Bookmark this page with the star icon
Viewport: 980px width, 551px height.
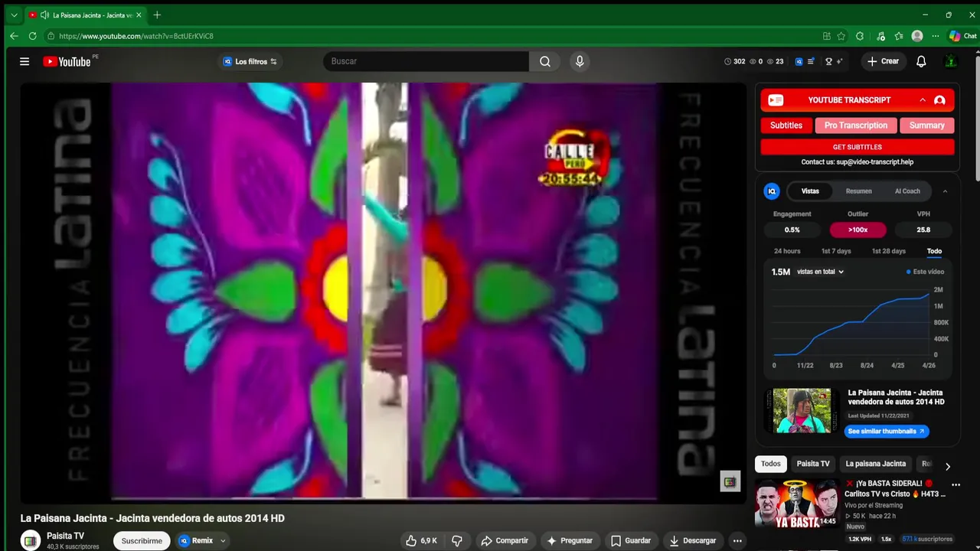click(x=841, y=36)
